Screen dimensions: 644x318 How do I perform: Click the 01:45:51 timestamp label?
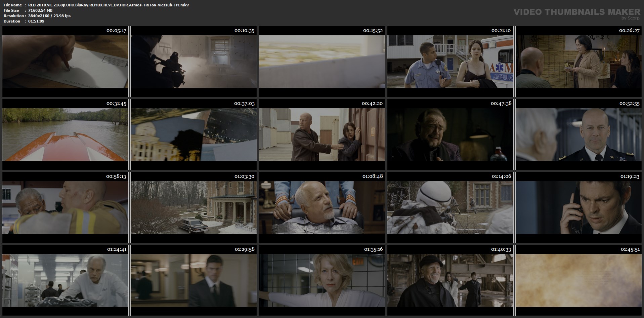tap(630, 249)
